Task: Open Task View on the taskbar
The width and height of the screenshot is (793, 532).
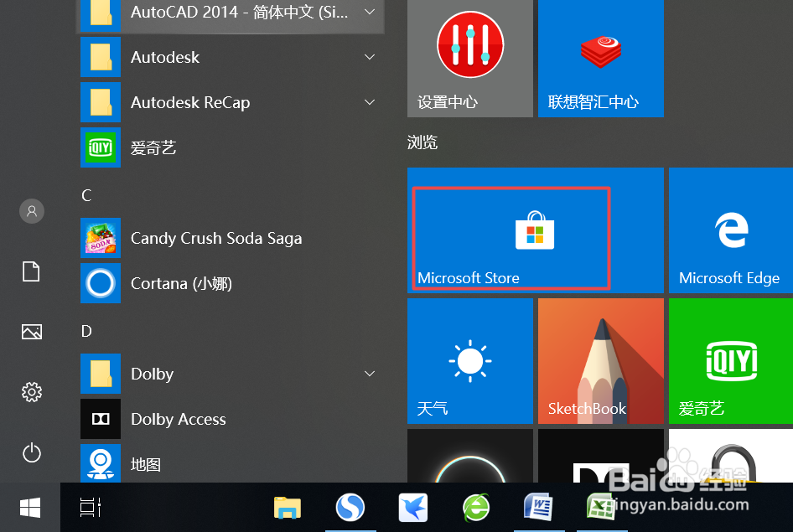Action: click(x=91, y=508)
